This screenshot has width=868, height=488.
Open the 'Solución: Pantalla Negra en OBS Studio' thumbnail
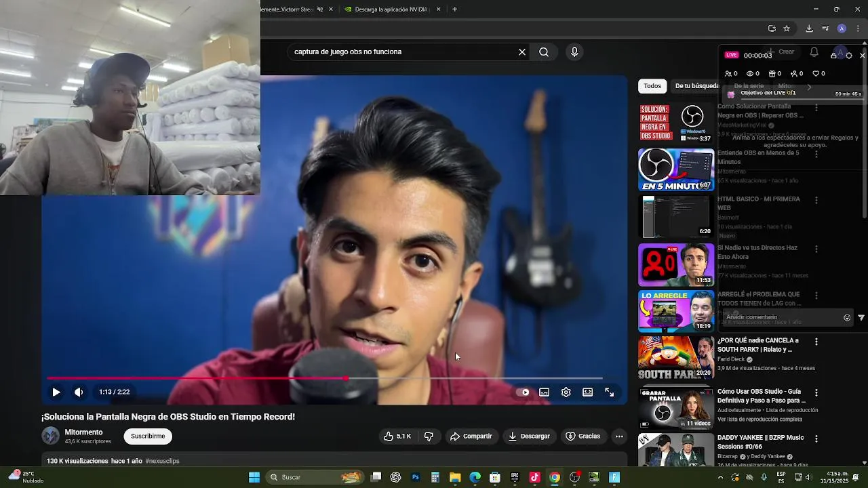pos(676,123)
